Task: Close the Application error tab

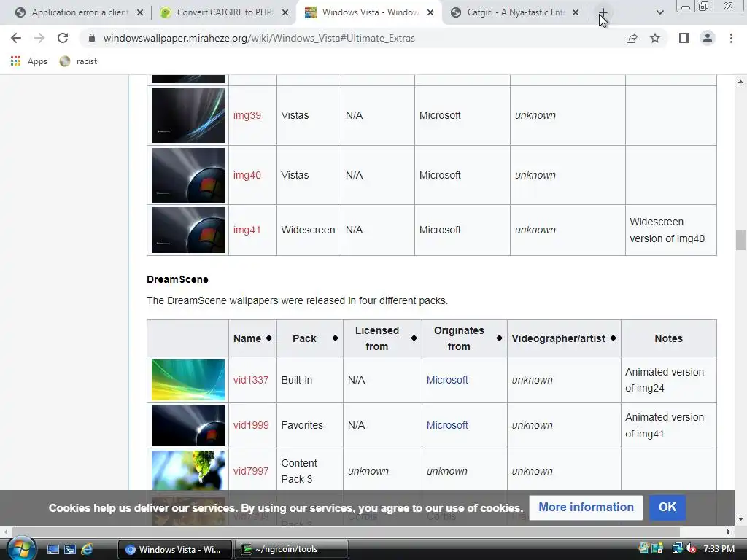Action: (140, 13)
